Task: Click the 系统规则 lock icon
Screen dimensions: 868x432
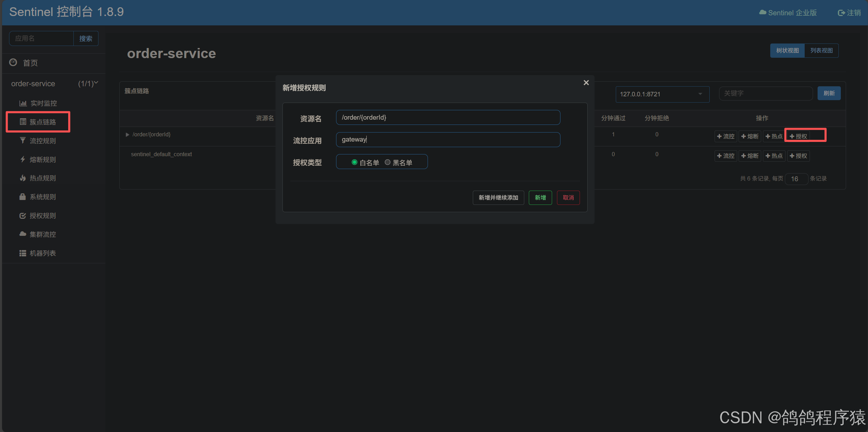Action: (23, 197)
